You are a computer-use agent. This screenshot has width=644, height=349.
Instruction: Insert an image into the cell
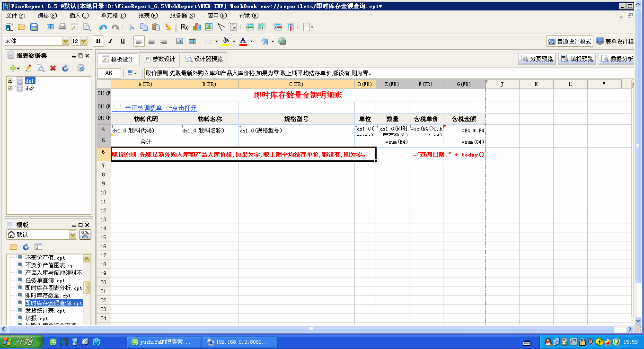pos(209,27)
